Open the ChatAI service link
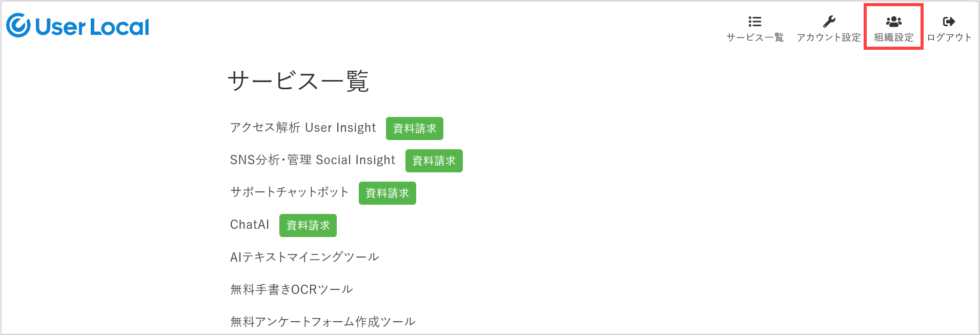980x335 pixels. [x=250, y=225]
